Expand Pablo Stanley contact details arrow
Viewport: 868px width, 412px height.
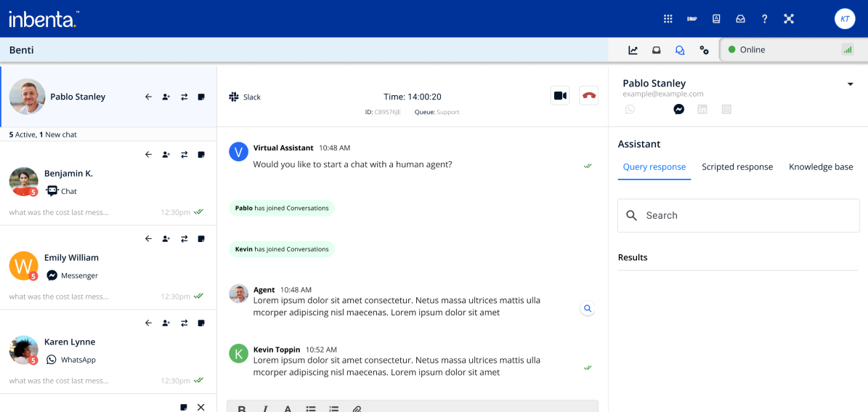point(851,84)
